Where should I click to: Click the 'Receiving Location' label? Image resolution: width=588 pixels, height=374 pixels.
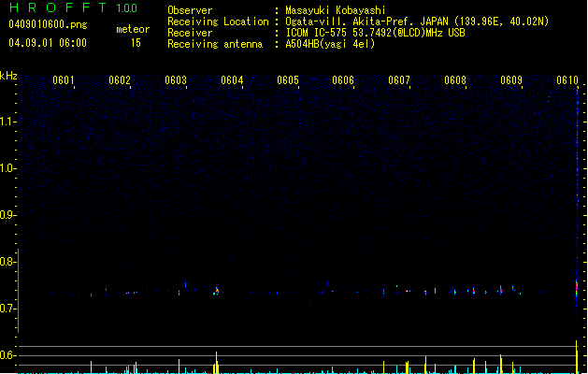(x=218, y=22)
